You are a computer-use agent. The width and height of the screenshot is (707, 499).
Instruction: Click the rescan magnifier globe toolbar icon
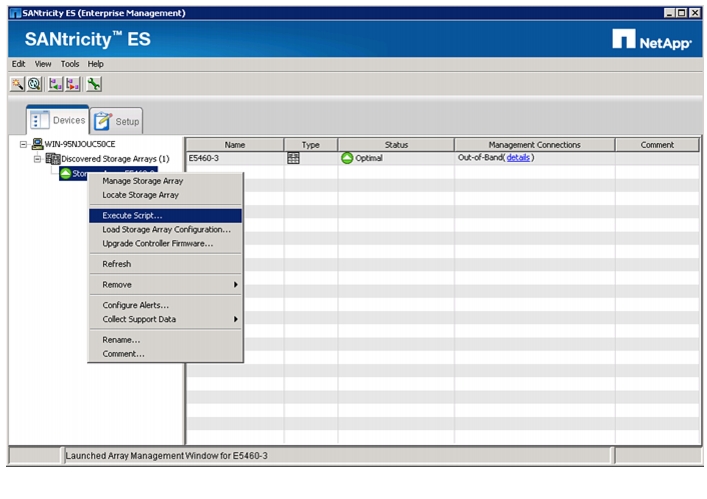pyautogui.click(x=34, y=84)
